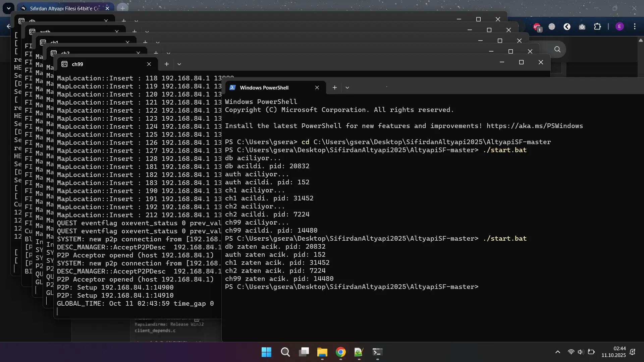Click browser scrollbar up arrow
This screenshot has height=362, width=644.
(x=641, y=41)
